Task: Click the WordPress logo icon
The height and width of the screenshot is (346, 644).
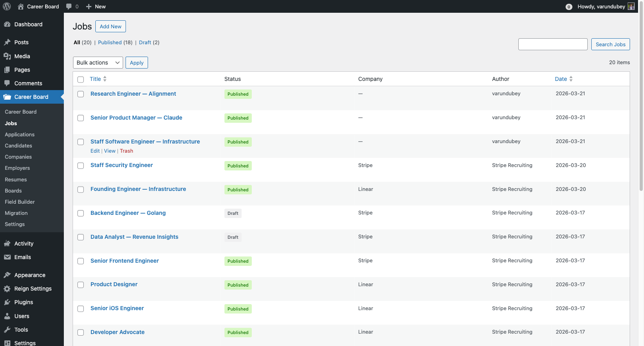Action: 7,6
